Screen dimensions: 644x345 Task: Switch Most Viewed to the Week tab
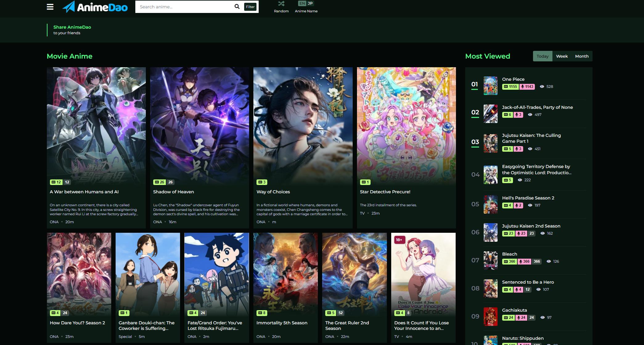point(562,56)
